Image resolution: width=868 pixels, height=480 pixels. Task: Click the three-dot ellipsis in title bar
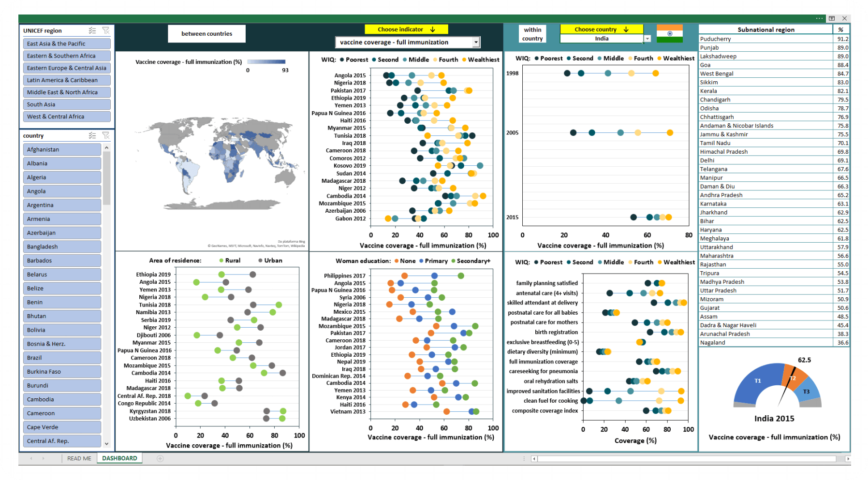(819, 18)
